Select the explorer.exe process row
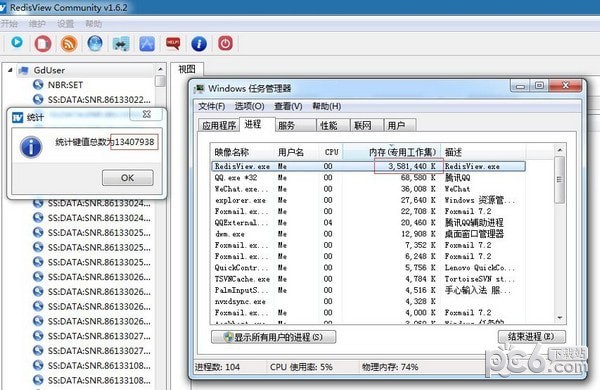This screenshot has height=390, width=600. [368, 200]
